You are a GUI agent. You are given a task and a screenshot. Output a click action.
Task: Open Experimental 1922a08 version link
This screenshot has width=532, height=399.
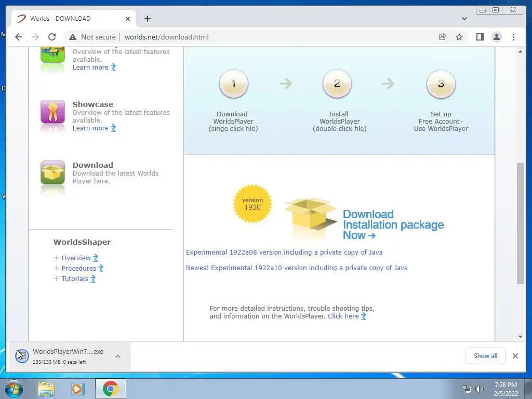284,252
